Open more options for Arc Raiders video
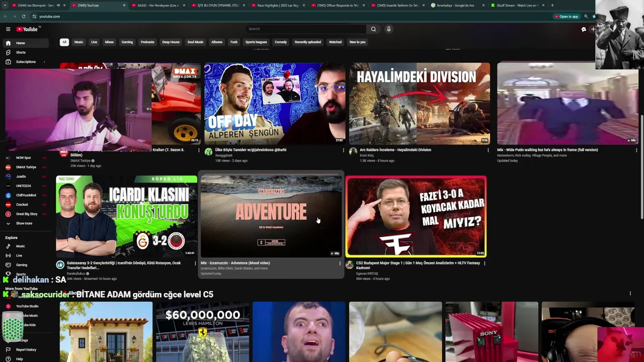Screen dimensions: 644x362 [488, 150]
